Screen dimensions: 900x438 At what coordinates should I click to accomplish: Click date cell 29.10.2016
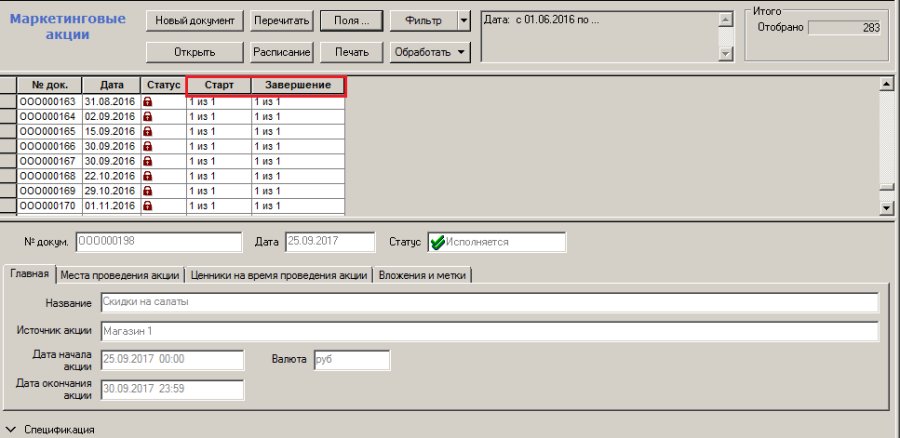point(111,191)
